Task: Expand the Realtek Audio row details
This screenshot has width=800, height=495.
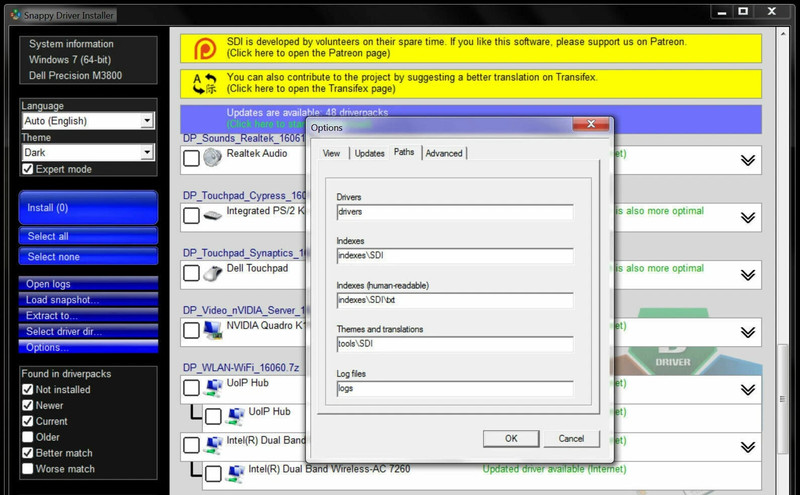Action: click(x=748, y=160)
